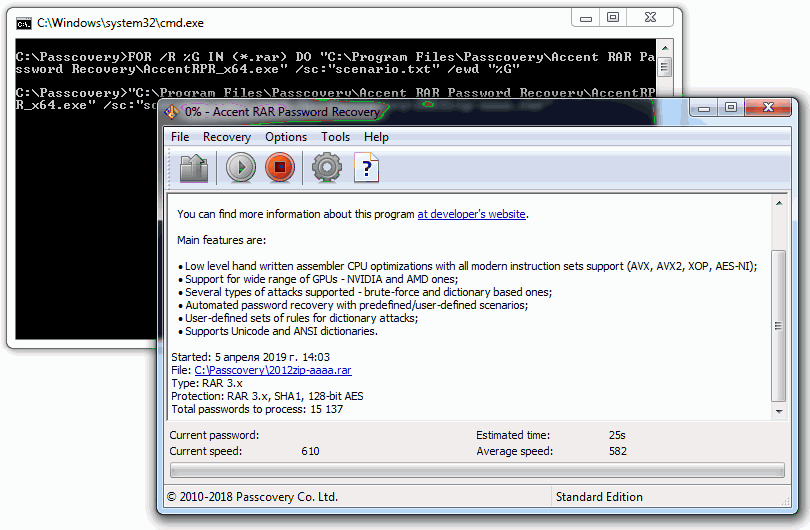Follow the 'at developer's website' link
The image size is (810, 530).
pos(471,214)
